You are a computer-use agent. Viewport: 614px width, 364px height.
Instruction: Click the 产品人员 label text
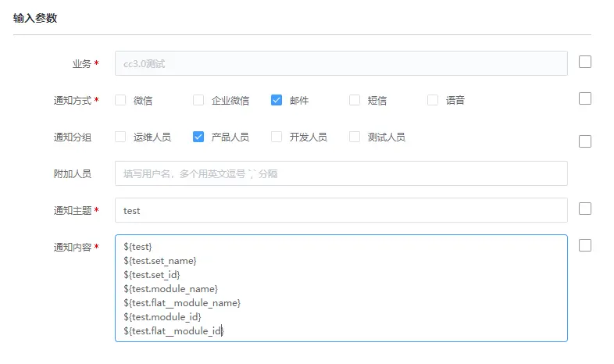(x=230, y=137)
